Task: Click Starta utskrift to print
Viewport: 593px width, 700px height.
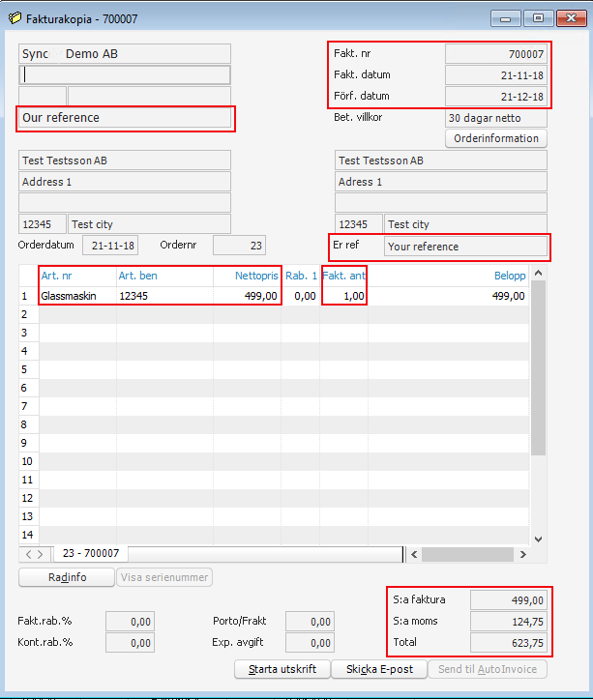Action: tap(282, 669)
